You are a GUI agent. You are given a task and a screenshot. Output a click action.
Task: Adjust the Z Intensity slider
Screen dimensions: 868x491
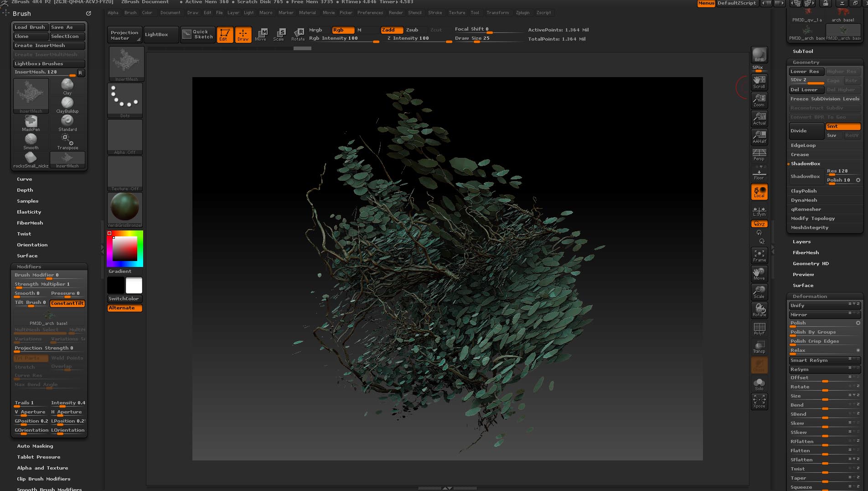419,39
